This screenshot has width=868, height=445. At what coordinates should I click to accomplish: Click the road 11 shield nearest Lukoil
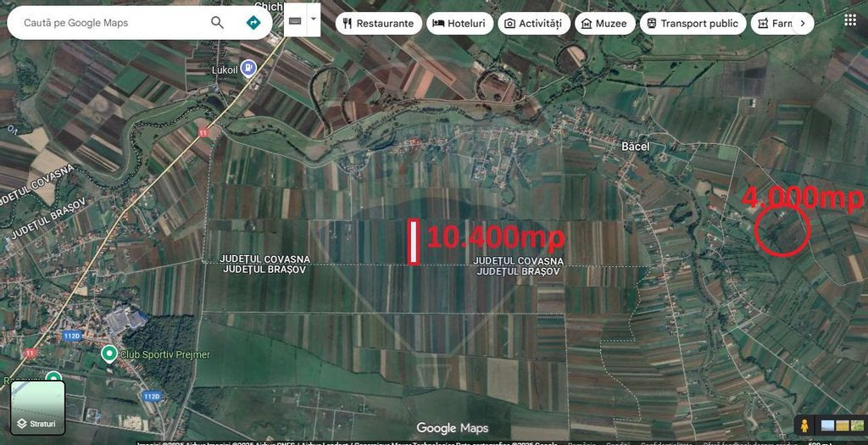coord(203,133)
